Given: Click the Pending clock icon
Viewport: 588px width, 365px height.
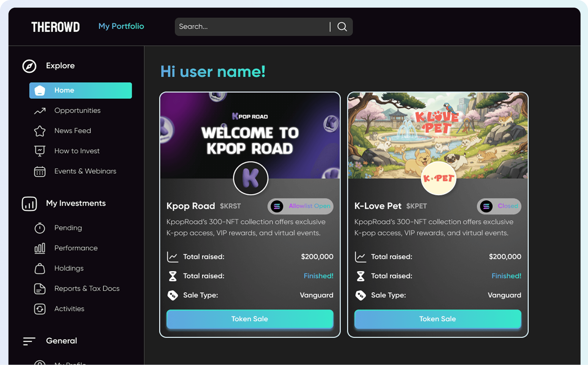Looking at the screenshot, I should coord(39,228).
